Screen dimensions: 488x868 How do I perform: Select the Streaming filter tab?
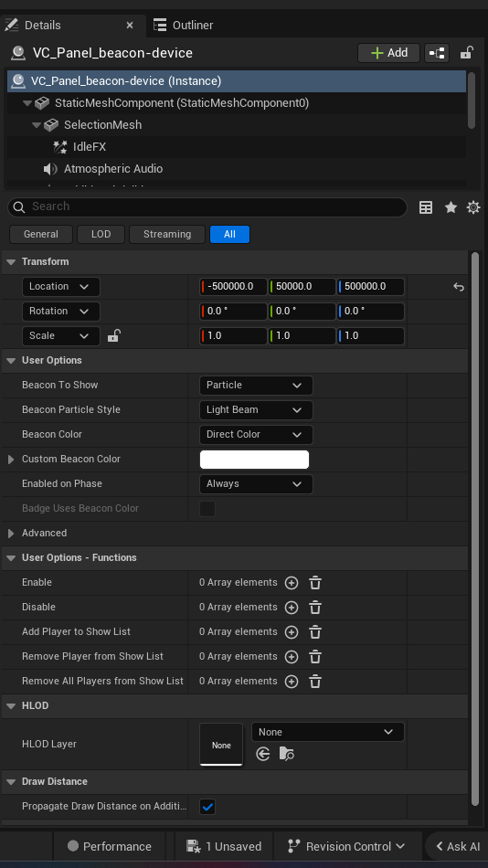(167, 234)
